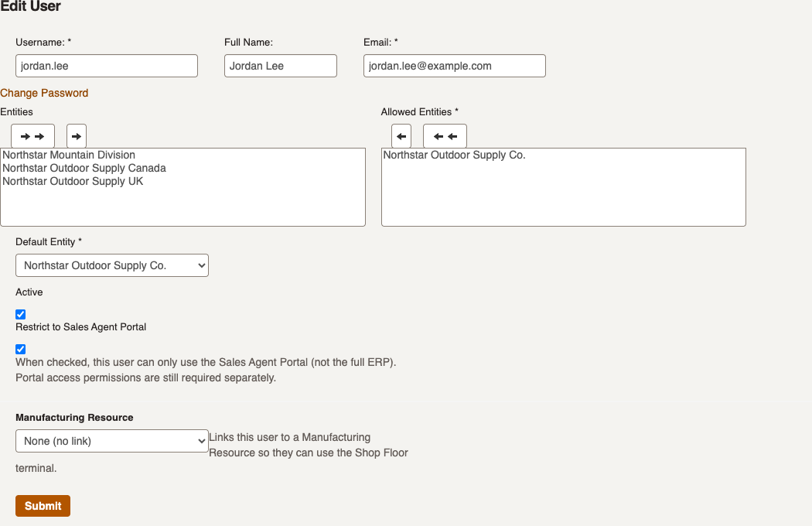Click into the Full Name field

[x=281, y=66]
